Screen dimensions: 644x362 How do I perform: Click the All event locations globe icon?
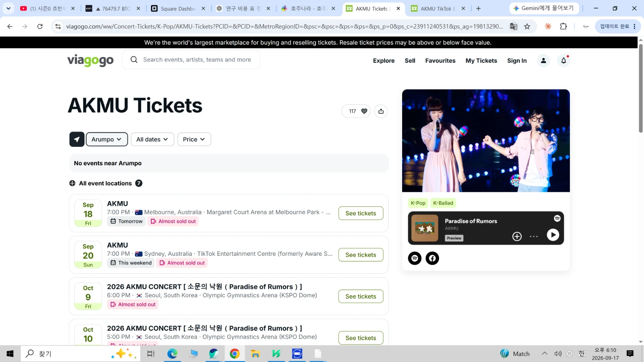tap(72, 183)
